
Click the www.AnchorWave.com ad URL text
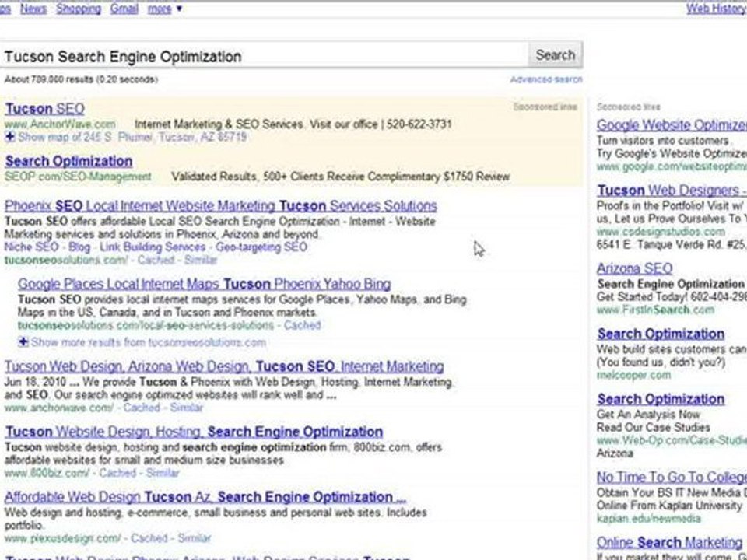(x=60, y=124)
